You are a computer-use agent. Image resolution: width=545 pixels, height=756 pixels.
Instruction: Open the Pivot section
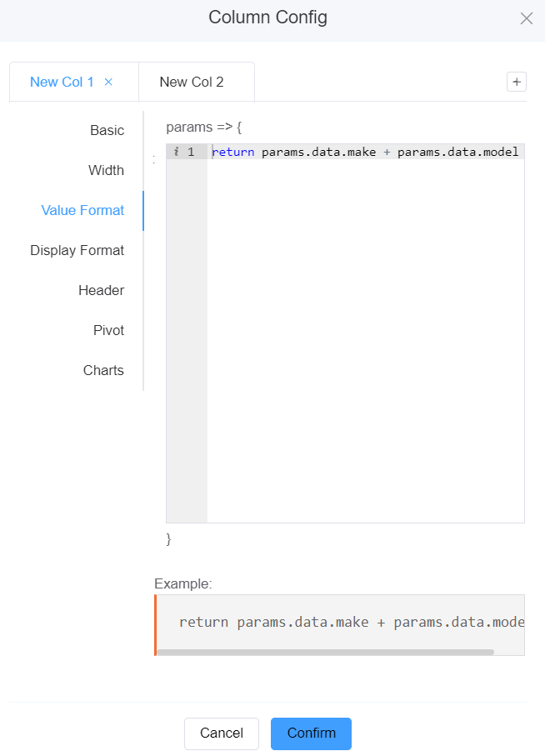(x=108, y=330)
